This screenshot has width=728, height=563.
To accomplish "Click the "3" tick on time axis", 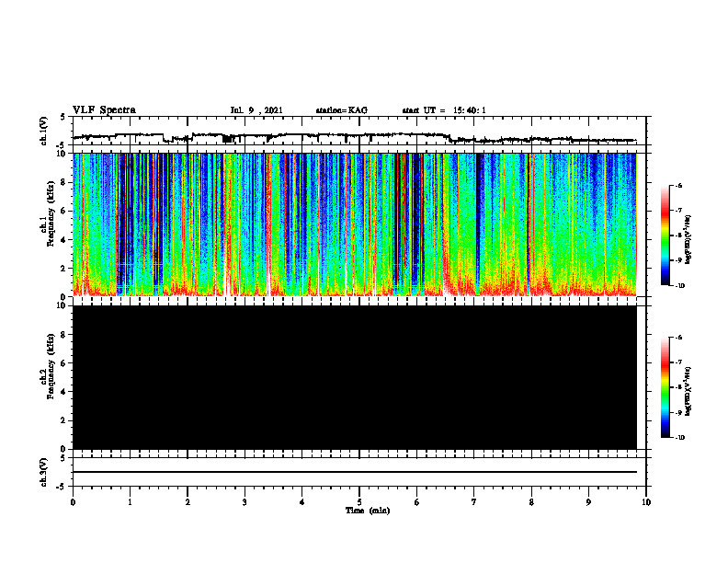I will (245, 502).
